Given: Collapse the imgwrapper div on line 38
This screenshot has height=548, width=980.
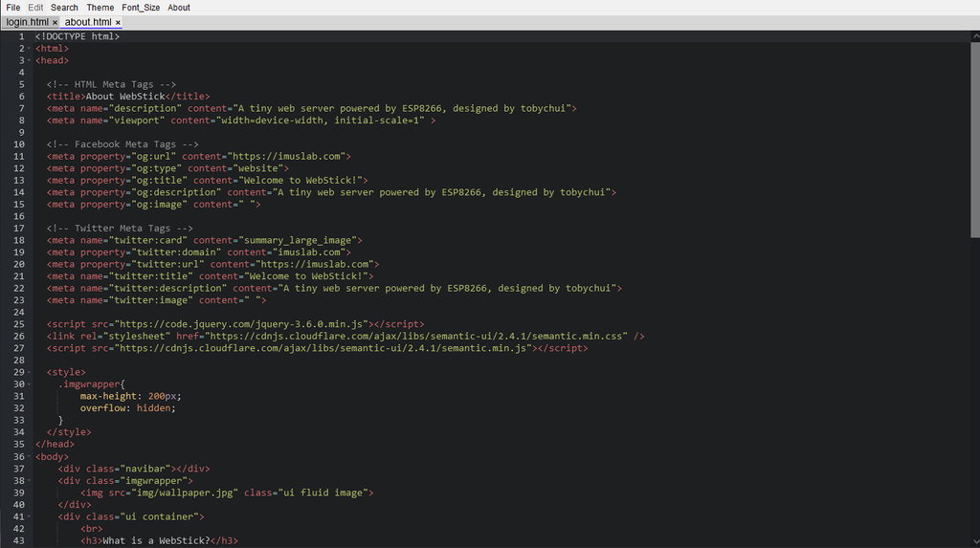Looking at the screenshot, I should pos(30,480).
